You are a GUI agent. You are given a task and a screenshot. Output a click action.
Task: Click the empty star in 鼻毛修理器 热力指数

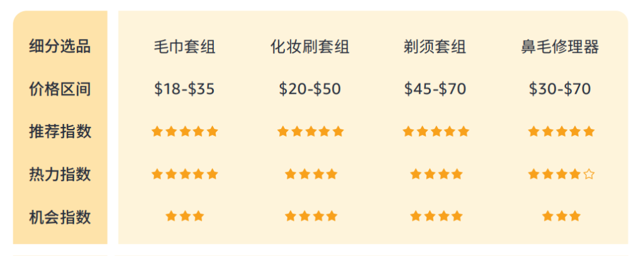coord(589,174)
